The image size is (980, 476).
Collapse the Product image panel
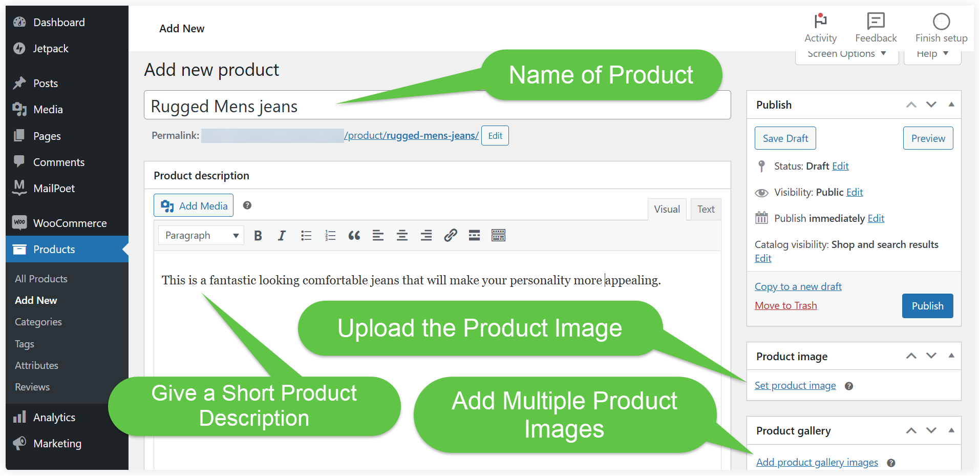[951, 356]
